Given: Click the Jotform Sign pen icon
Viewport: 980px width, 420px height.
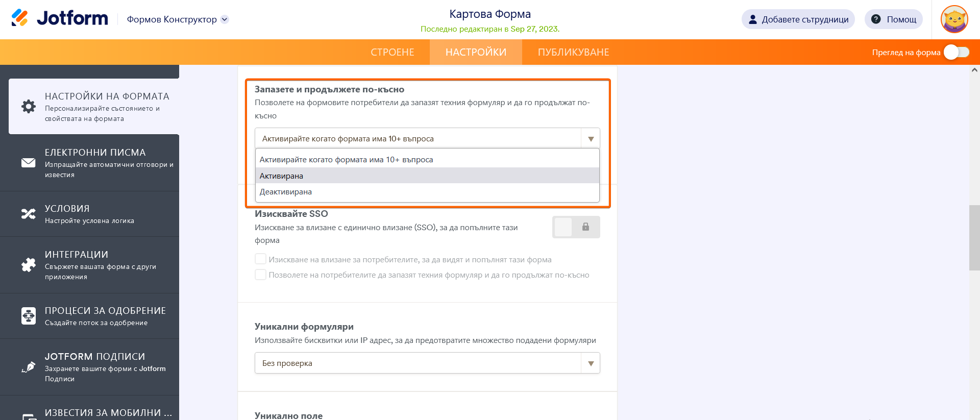Looking at the screenshot, I should (x=29, y=367).
